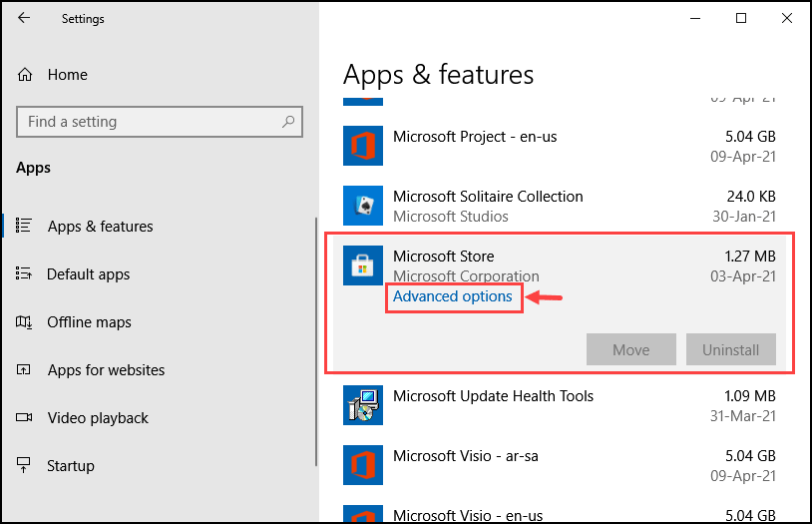This screenshot has width=812, height=524.
Task: Click the sidebar vertical scrollbar
Action: coord(316,342)
